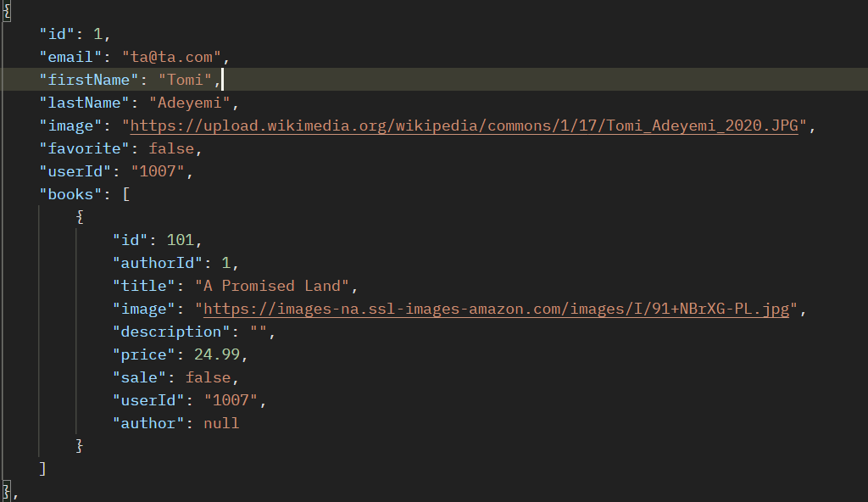The image size is (868, 502).
Task: Click the false value after "sale"
Action: [208, 377]
